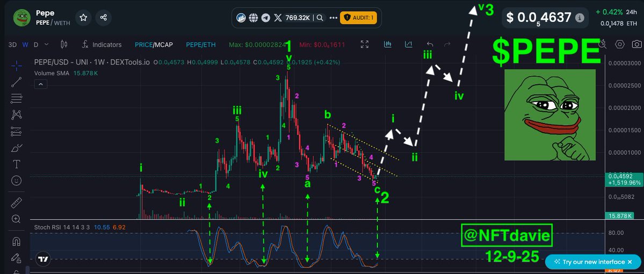This screenshot has width=644, height=274.
Task: Toggle PRICE/MCAP chart mode
Action: (154, 45)
